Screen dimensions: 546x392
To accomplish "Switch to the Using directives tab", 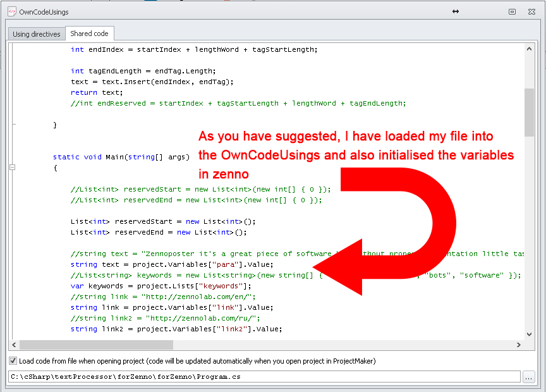I will click(x=37, y=34).
